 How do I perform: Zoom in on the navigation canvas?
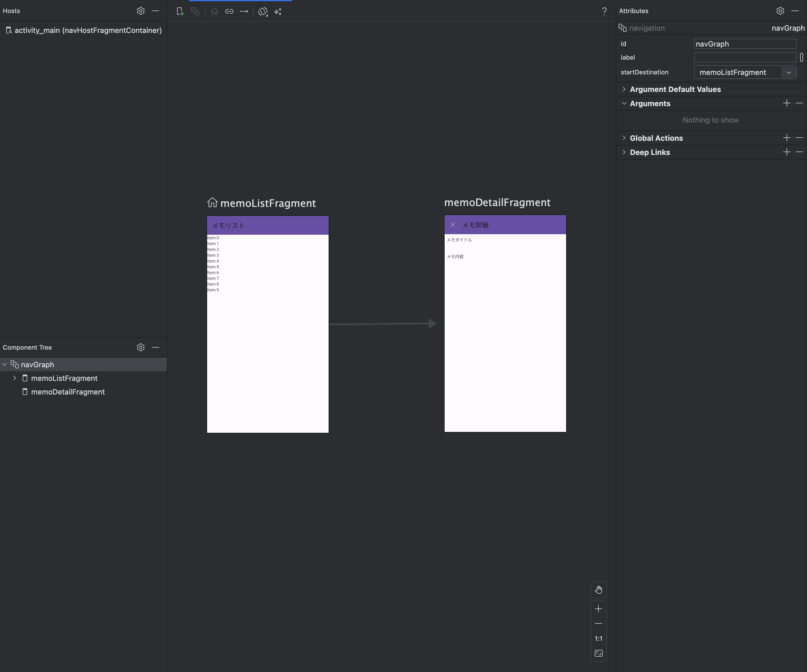coord(598,609)
